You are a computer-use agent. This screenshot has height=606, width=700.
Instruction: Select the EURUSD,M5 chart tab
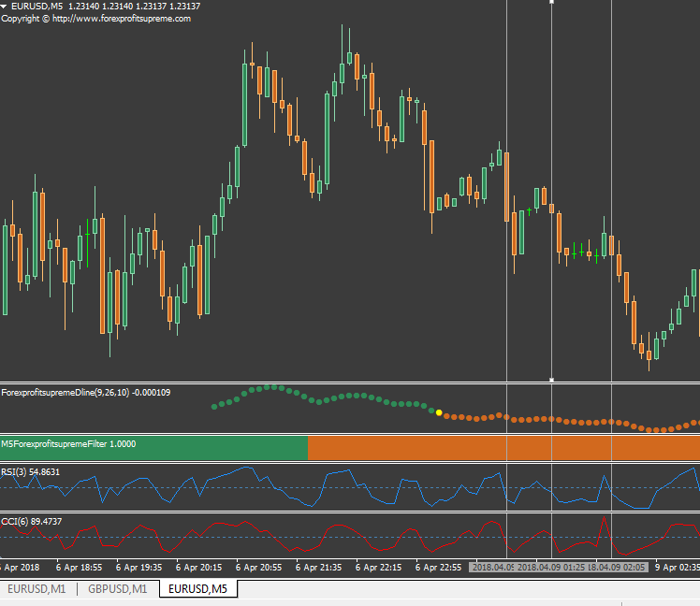click(x=197, y=589)
